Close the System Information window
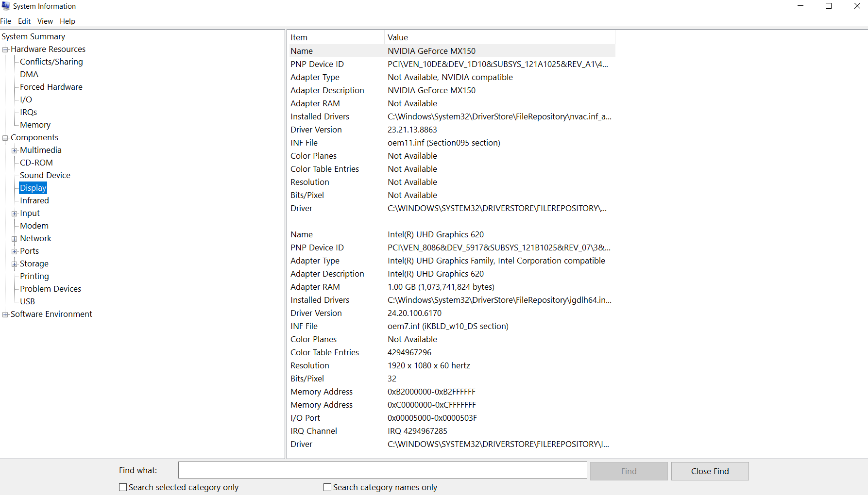Viewport: 868px width, 495px height. click(857, 6)
